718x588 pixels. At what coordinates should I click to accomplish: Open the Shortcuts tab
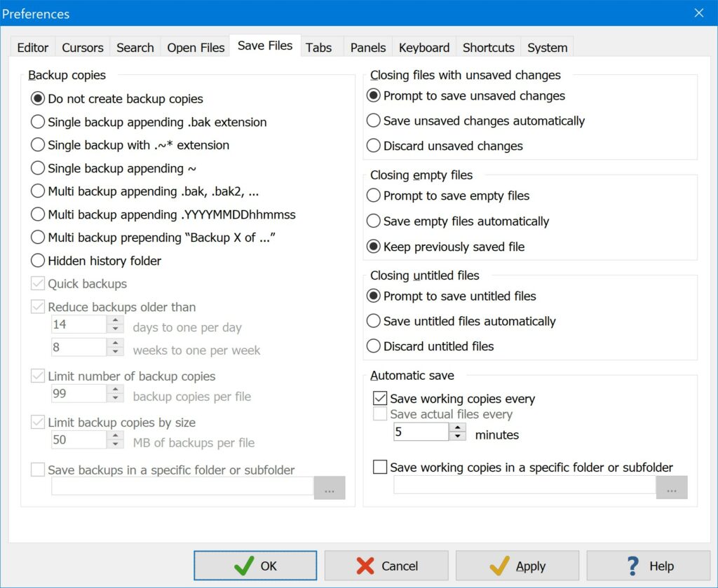[488, 48]
